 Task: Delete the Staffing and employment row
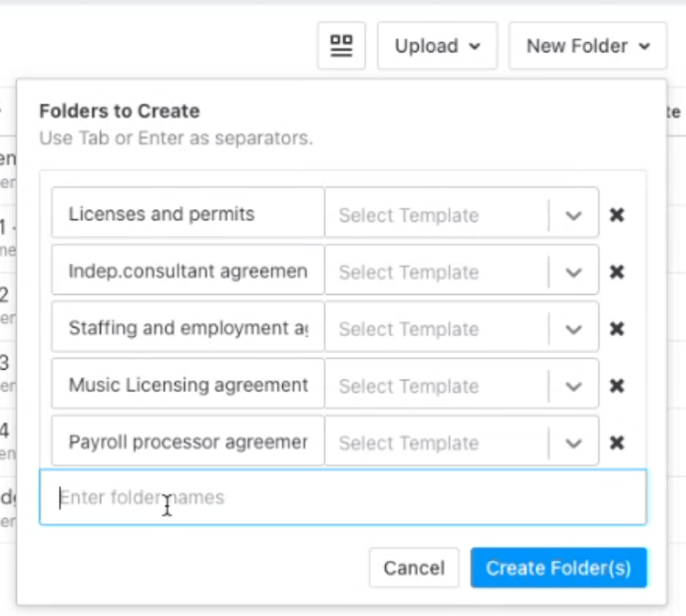(617, 329)
